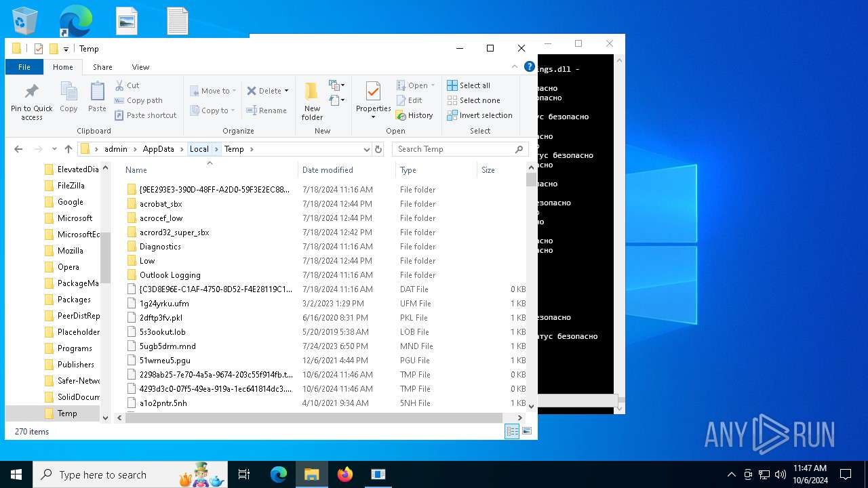This screenshot has height=488, width=868.
Task: Click the address bar refresh button
Action: [x=378, y=149]
